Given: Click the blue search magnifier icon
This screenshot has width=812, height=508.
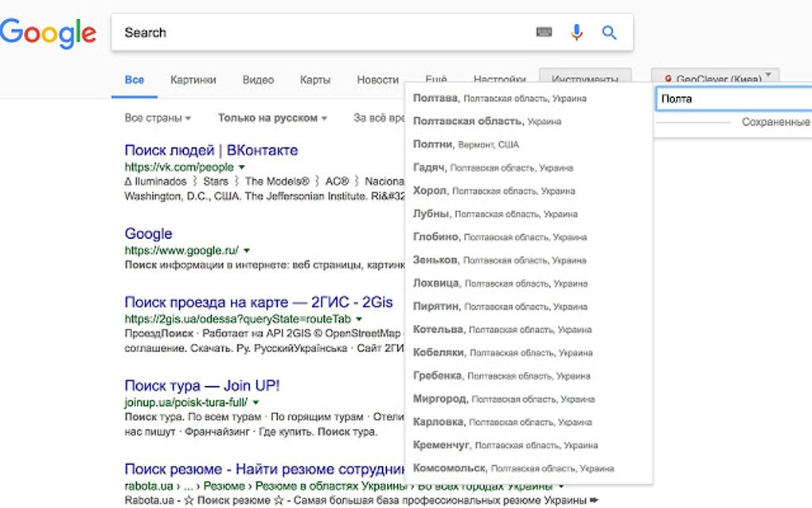Looking at the screenshot, I should click(x=609, y=33).
